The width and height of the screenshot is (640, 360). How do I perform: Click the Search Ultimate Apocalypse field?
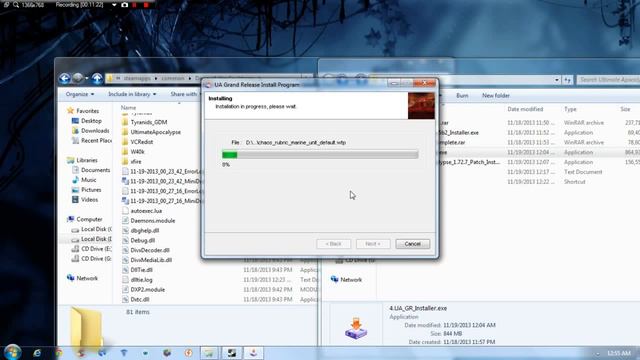point(608,80)
